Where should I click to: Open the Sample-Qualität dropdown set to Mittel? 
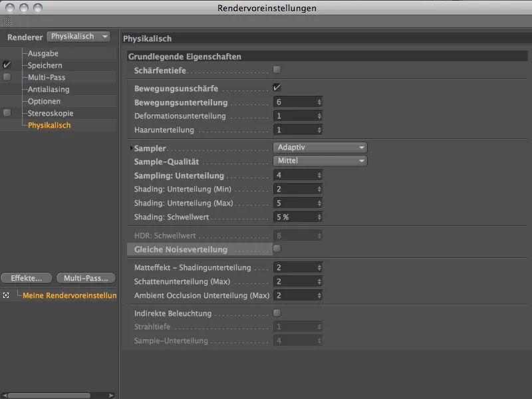[x=320, y=160]
